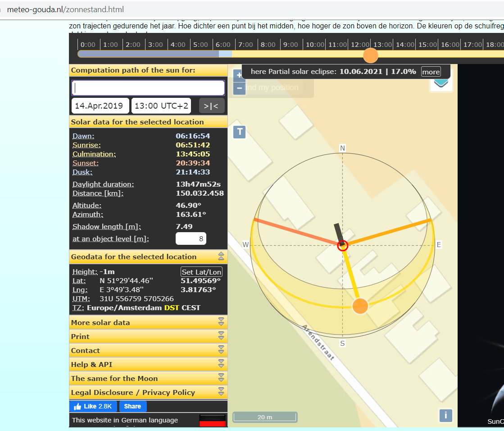Toggle the T text overlay icon on map
504x431 pixels.
[240, 132]
